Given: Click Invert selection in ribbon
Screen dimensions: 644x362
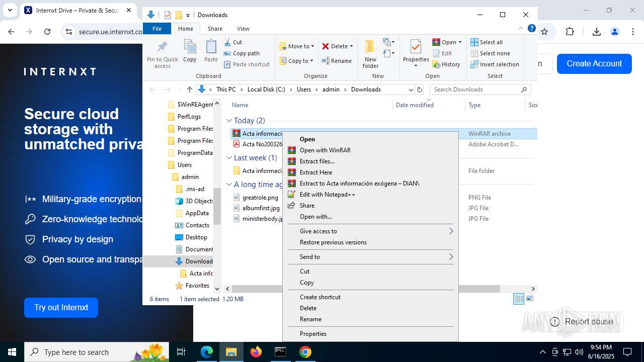Looking at the screenshot, I should (495, 64).
